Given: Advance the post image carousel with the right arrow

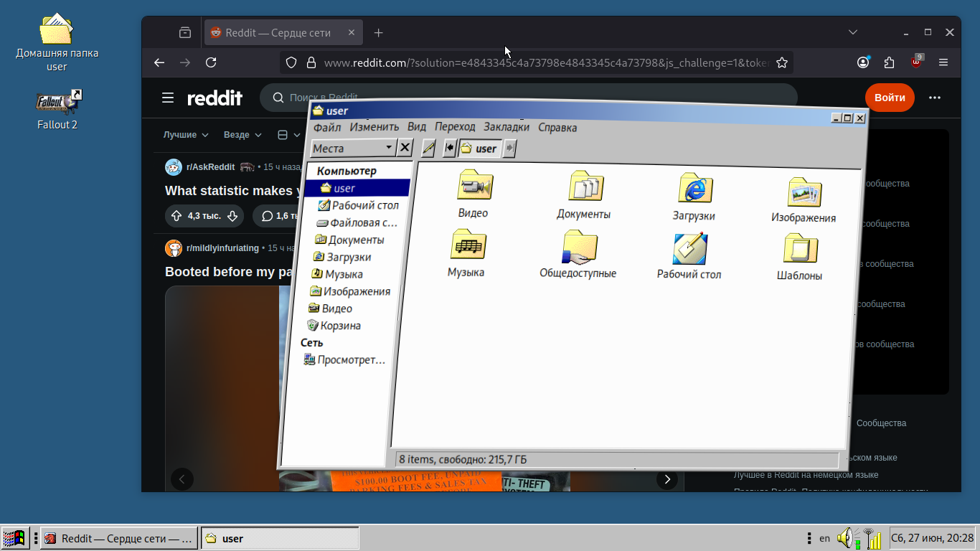Looking at the screenshot, I should 667,479.
